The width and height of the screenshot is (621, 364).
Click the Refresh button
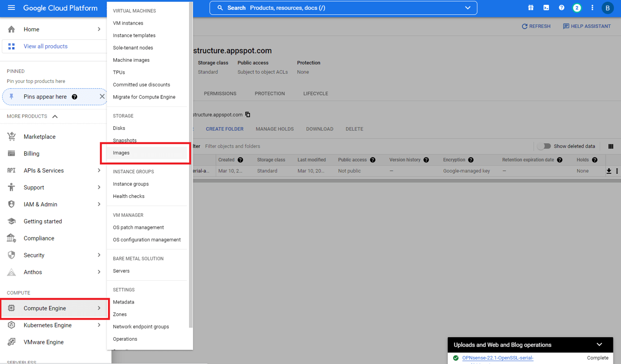(536, 26)
